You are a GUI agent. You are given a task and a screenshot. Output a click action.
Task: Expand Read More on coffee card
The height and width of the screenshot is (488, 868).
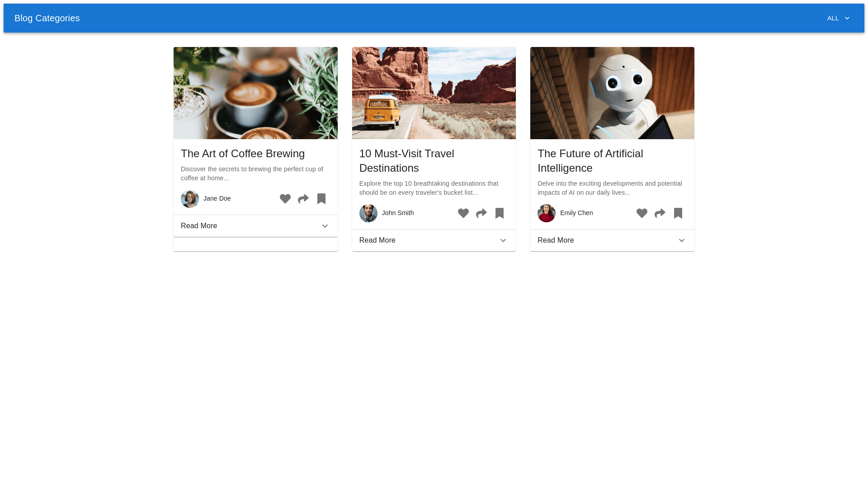coord(255,226)
